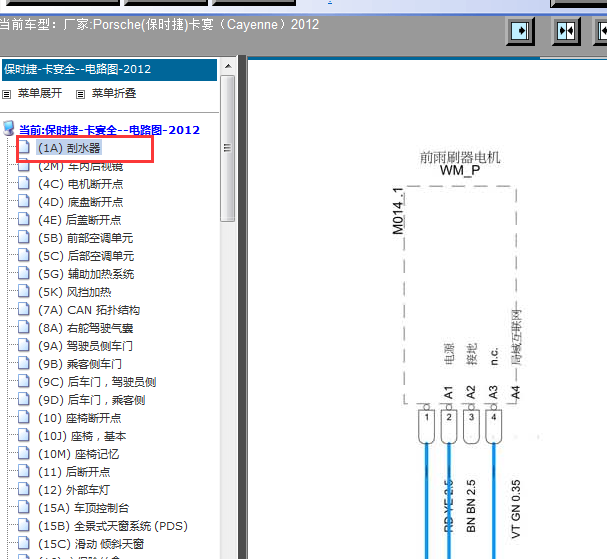Click the page icon next to (1A) 刮水器

24,147
